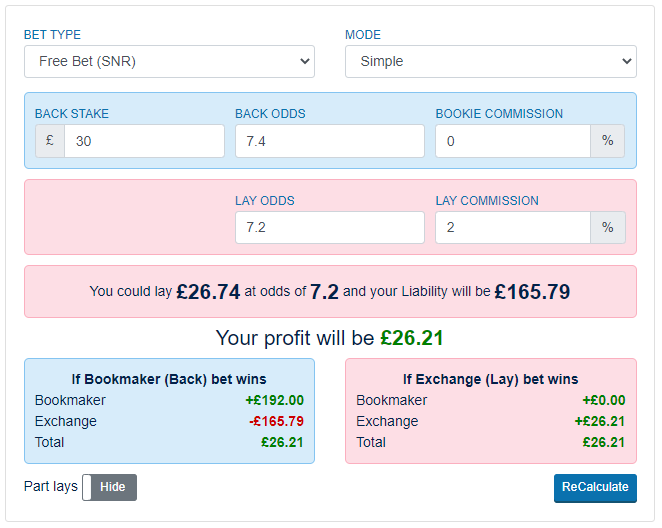Click the percent sign beside Bookie Commission
The image size is (662, 528).
pos(608,141)
